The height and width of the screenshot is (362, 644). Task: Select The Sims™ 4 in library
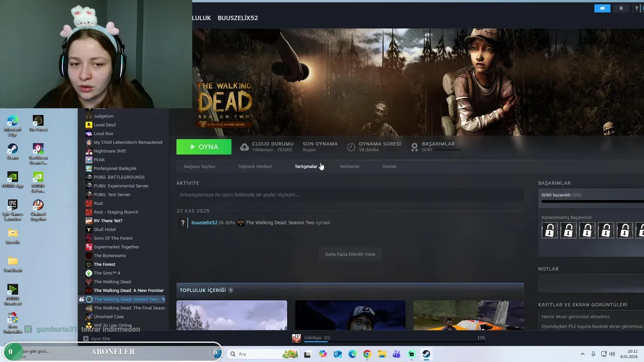pos(107,273)
